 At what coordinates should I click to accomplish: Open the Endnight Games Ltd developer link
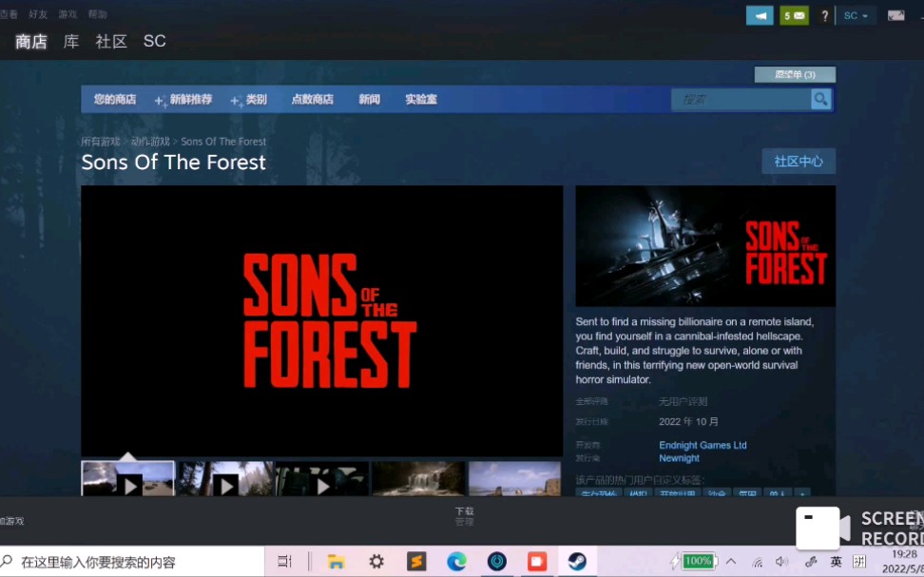coord(703,445)
